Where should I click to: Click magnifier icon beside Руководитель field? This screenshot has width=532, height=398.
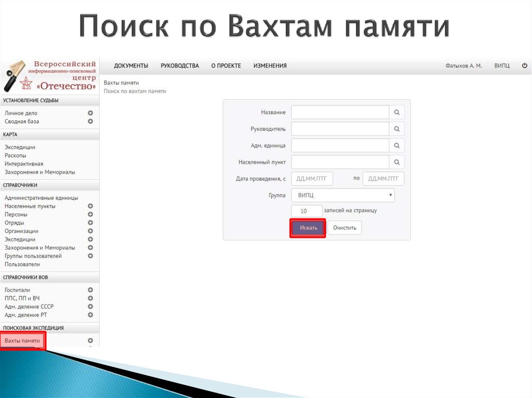(396, 129)
